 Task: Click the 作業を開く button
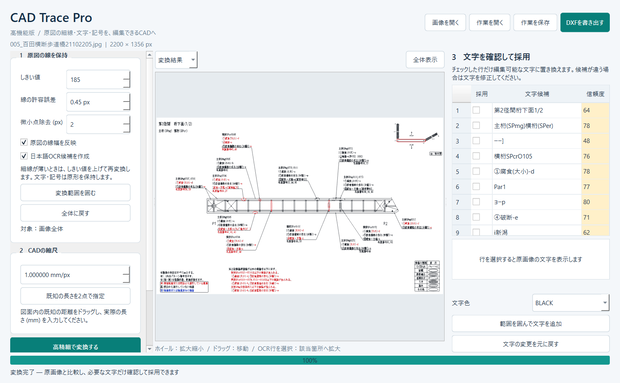click(x=490, y=23)
